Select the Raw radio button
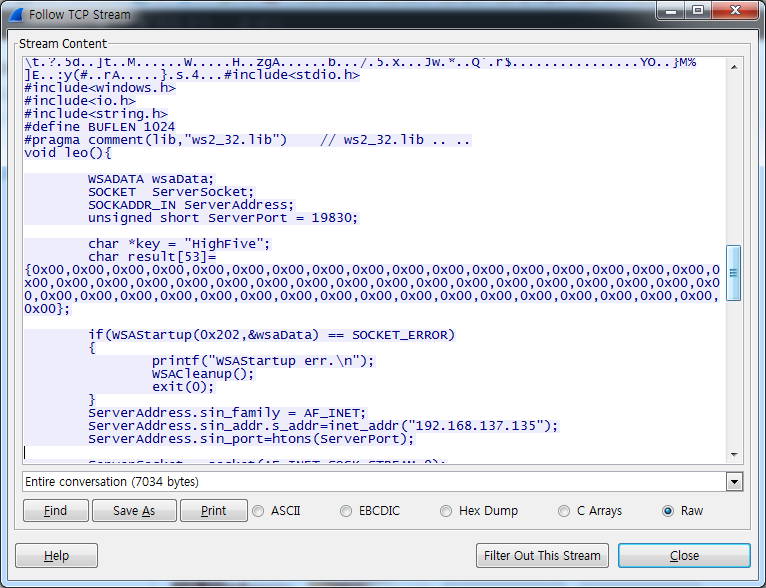This screenshot has width=766, height=588. (x=668, y=511)
